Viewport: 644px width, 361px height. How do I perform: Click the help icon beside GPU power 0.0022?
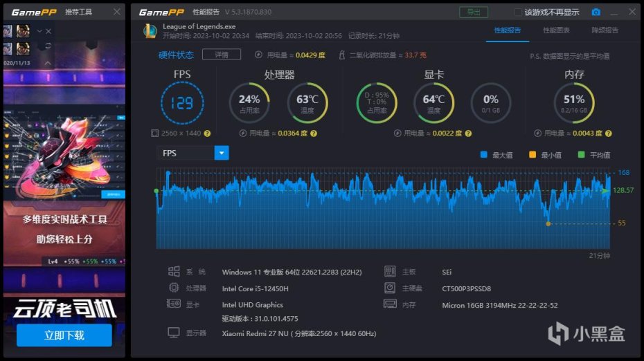click(x=468, y=133)
